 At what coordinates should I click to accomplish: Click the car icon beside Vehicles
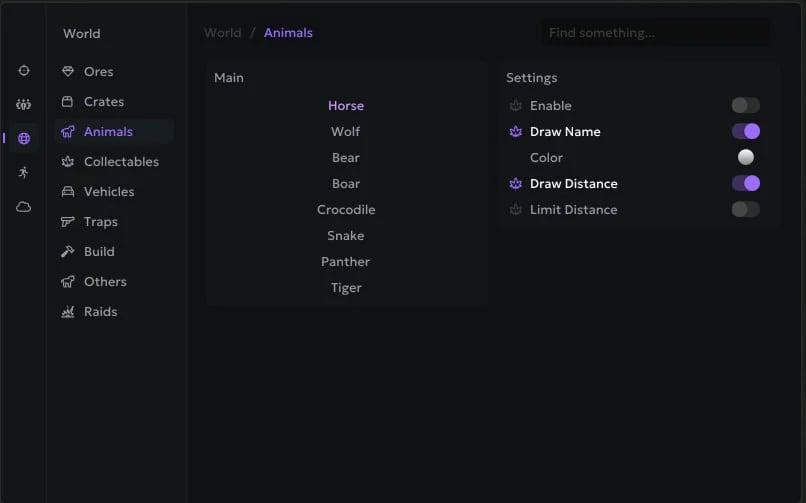pos(68,192)
